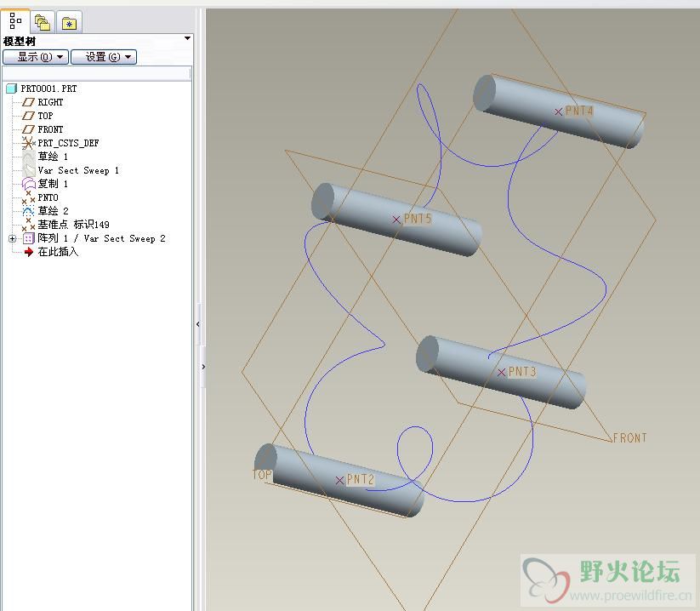
Task: Select the 草绘 2 sketch feature
Action: (x=53, y=211)
